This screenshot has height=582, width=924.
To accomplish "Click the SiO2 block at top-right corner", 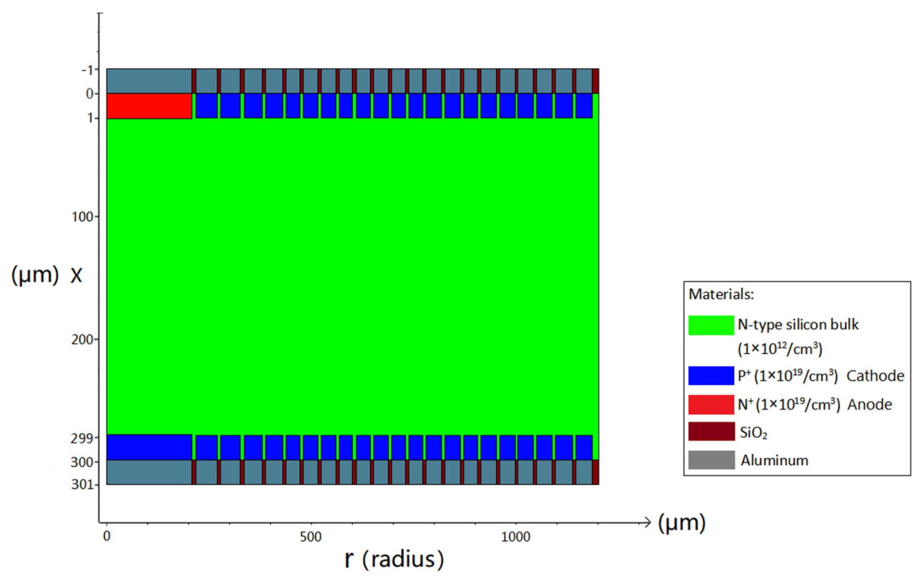I will [595, 81].
